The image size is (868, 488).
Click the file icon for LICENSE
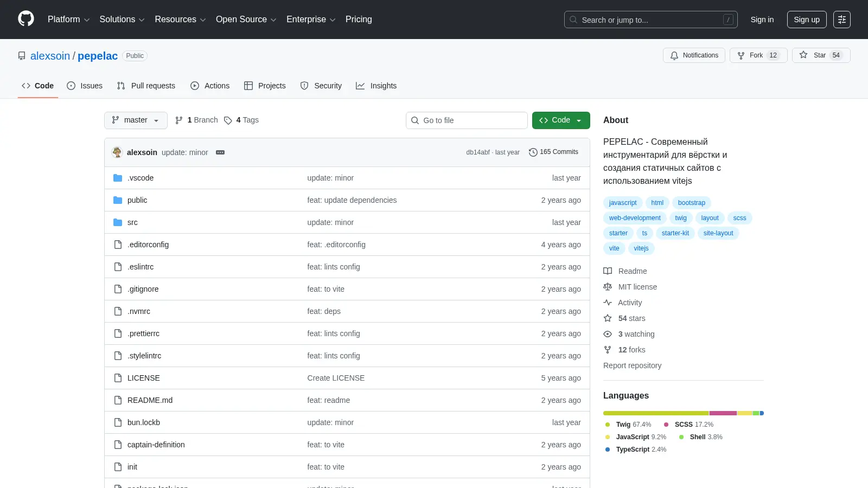[118, 378]
